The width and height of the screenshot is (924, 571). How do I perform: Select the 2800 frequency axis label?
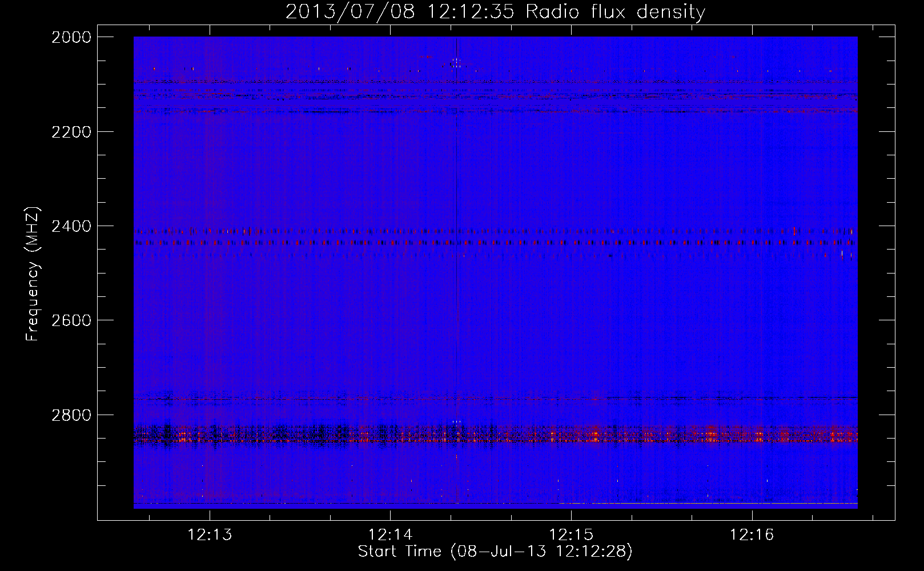pos(71,415)
